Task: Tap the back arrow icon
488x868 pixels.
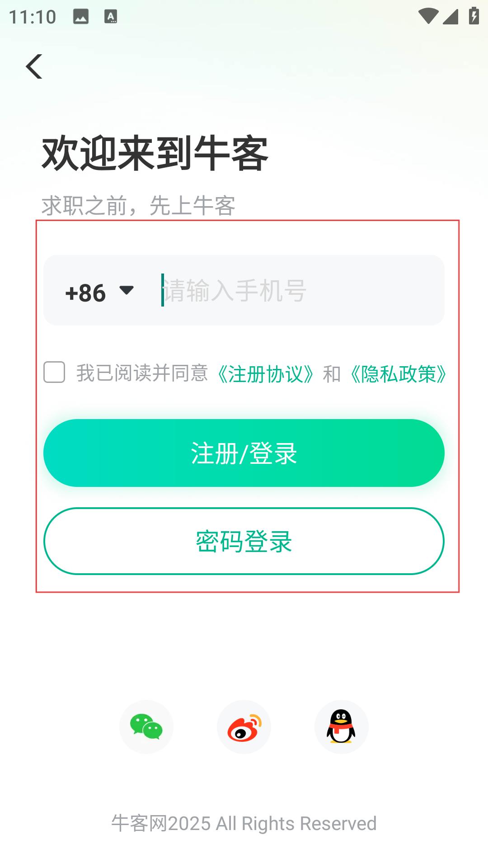Action: 34,66
